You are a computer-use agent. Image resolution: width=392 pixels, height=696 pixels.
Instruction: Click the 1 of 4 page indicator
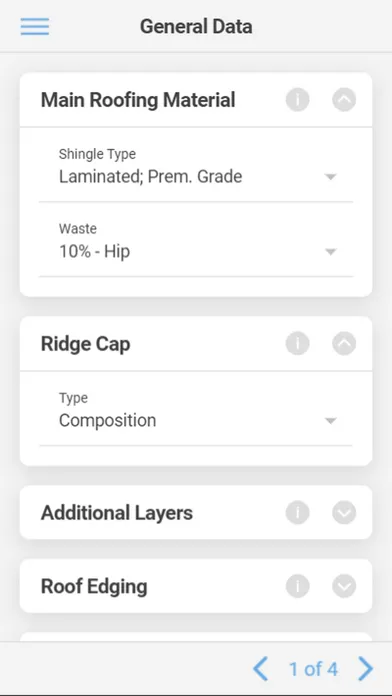tap(313, 669)
